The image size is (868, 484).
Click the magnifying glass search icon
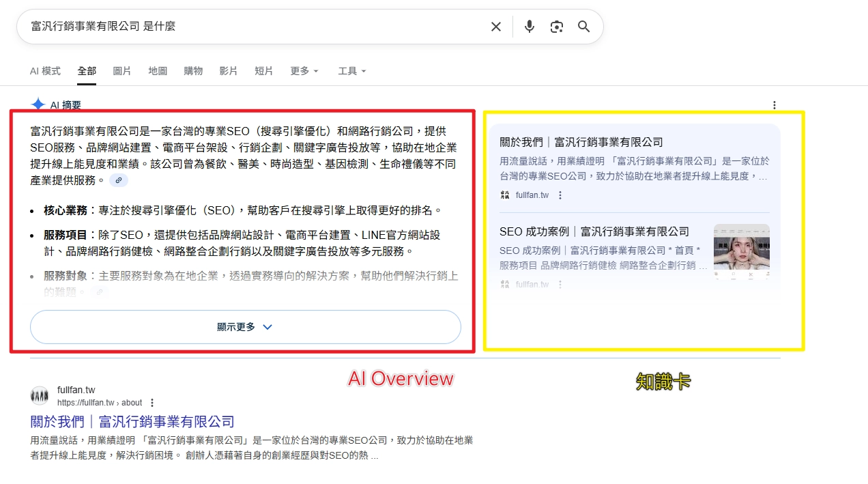coord(583,26)
